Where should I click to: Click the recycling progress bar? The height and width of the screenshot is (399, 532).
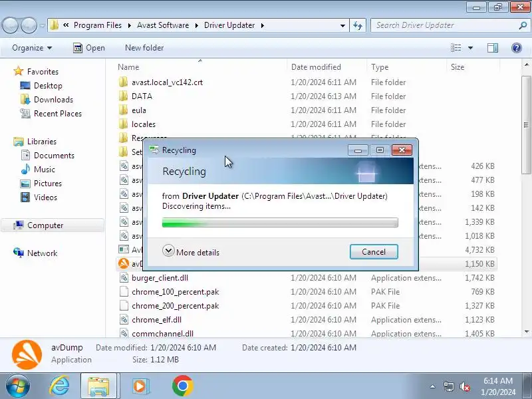tap(280, 223)
